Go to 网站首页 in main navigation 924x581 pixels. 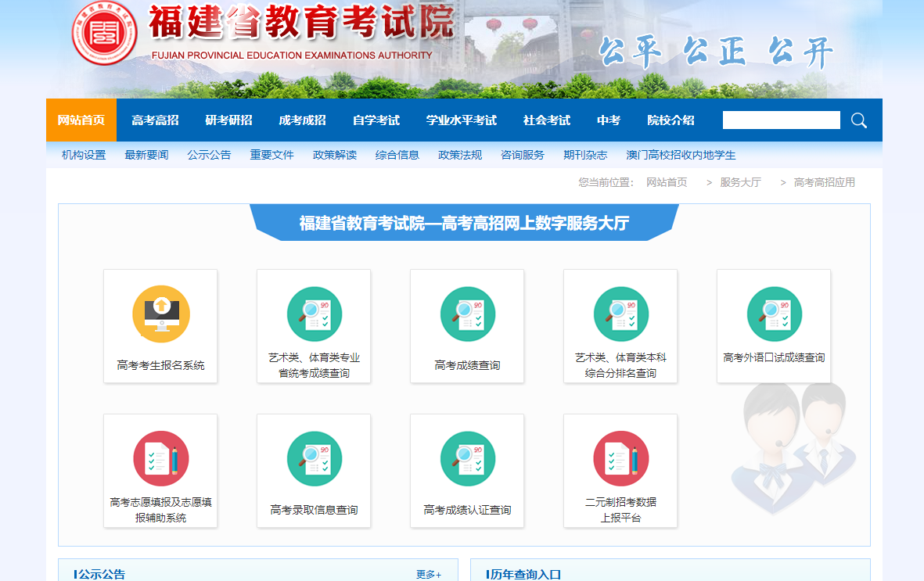point(81,120)
